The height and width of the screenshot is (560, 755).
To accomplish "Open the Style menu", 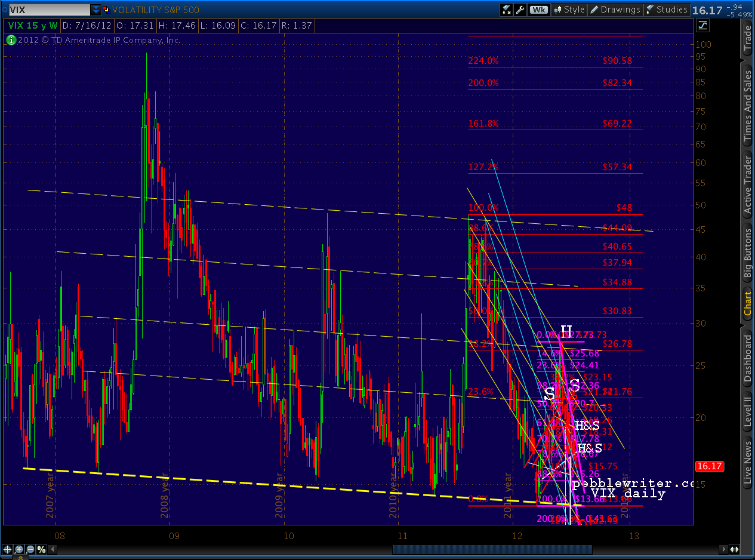I will 569,10.
